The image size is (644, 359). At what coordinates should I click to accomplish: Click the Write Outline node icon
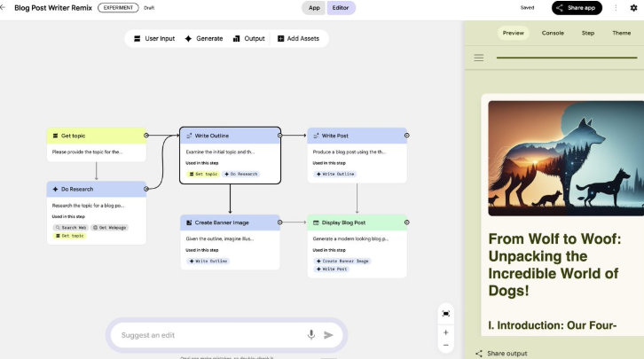coord(189,136)
